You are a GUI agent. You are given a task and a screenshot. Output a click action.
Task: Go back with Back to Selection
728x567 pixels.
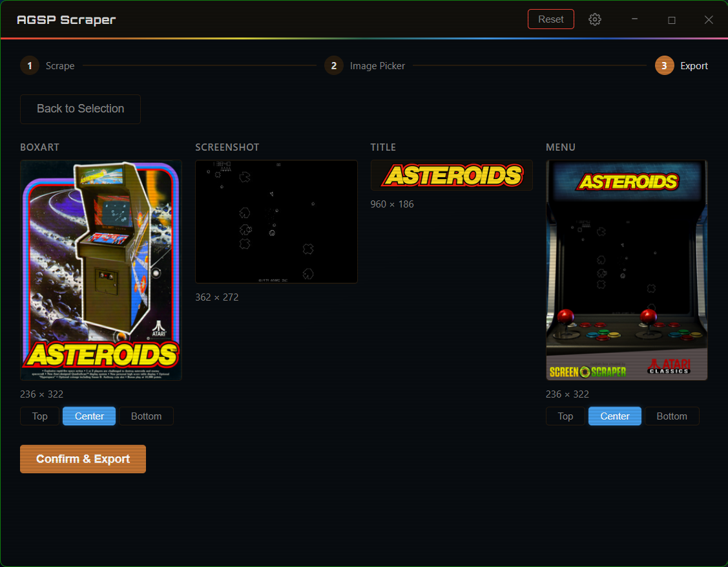pyautogui.click(x=80, y=109)
